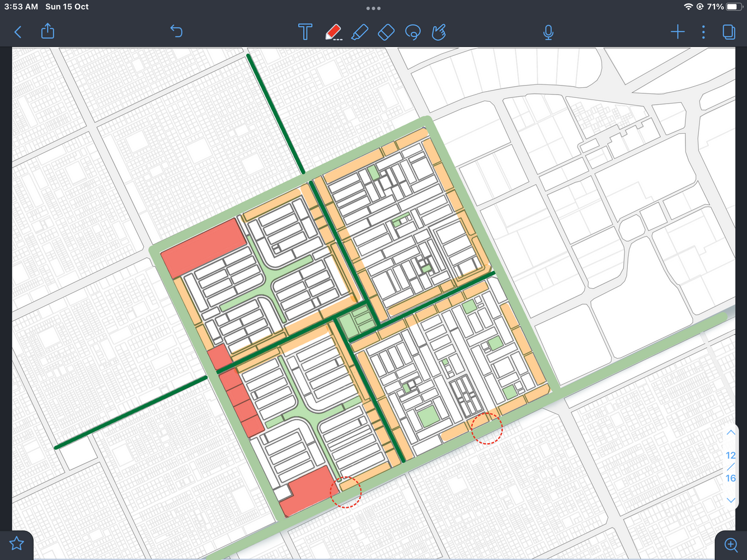
Task: Go to the next page with down chevron
Action: point(731,500)
